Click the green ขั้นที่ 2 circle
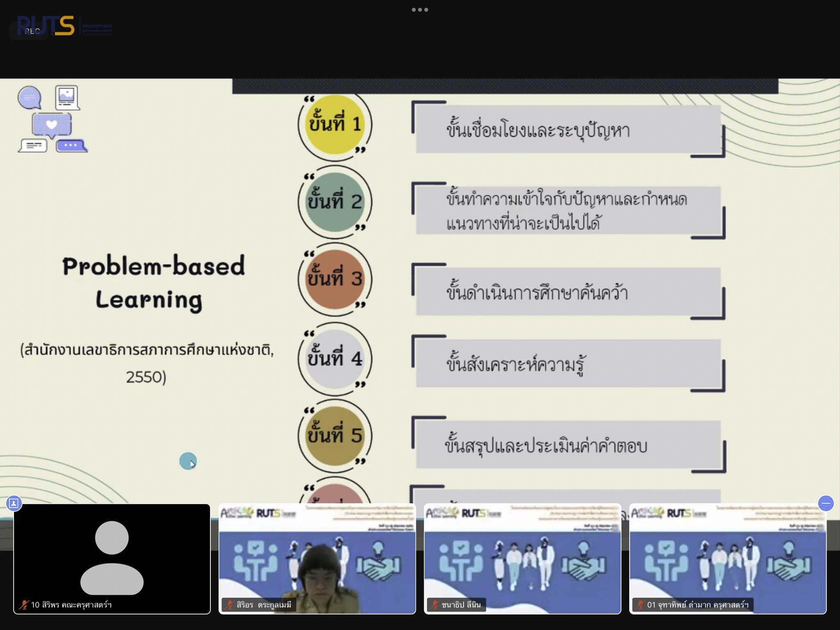This screenshot has width=840, height=630. click(x=335, y=202)
